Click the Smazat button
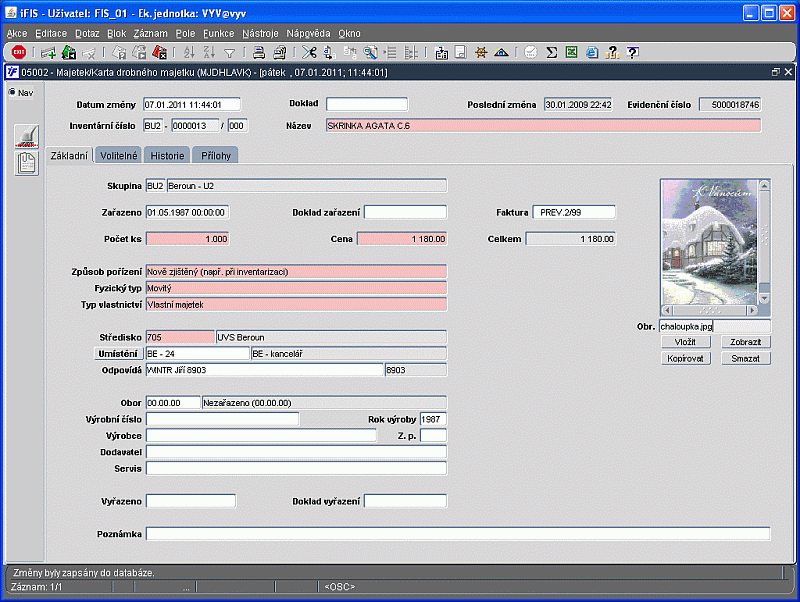The image size is (800, 602). (x=745, y=358)
